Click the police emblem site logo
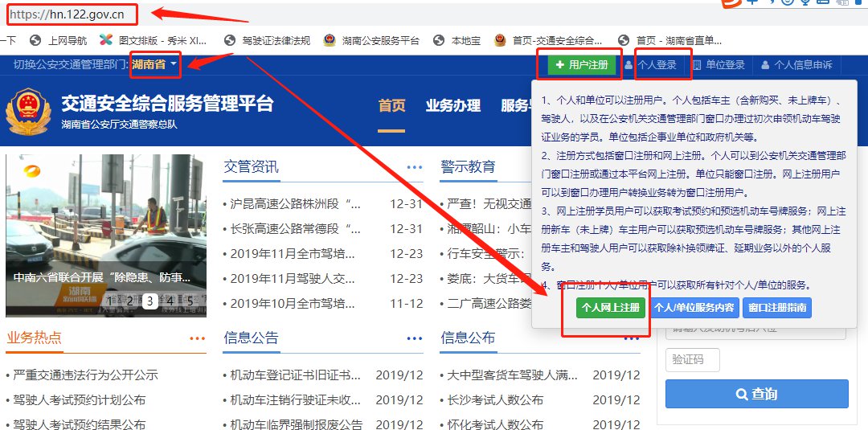 click(27, 113)
